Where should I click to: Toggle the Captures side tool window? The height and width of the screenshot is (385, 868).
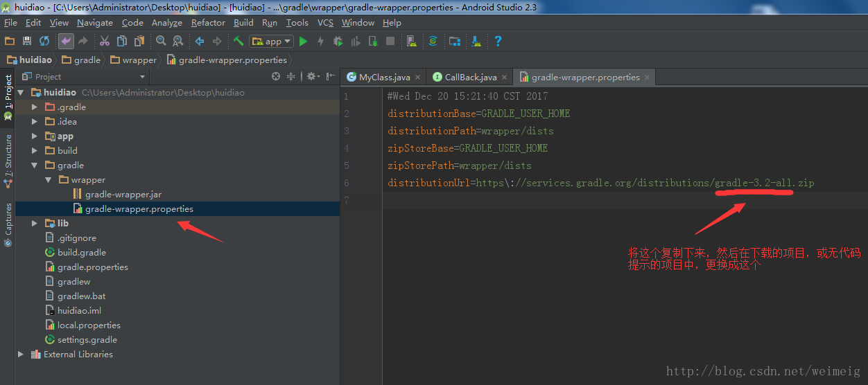click(8, 224)
